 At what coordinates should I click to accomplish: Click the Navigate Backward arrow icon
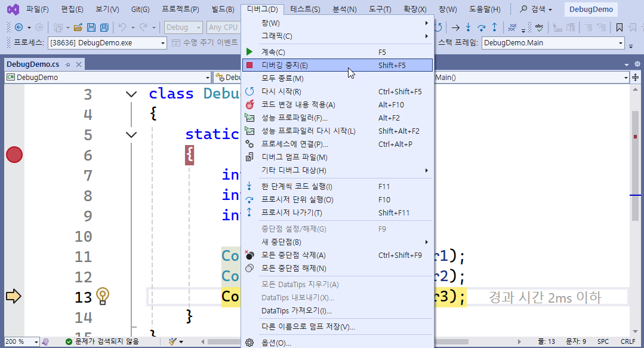click(19, 27)
